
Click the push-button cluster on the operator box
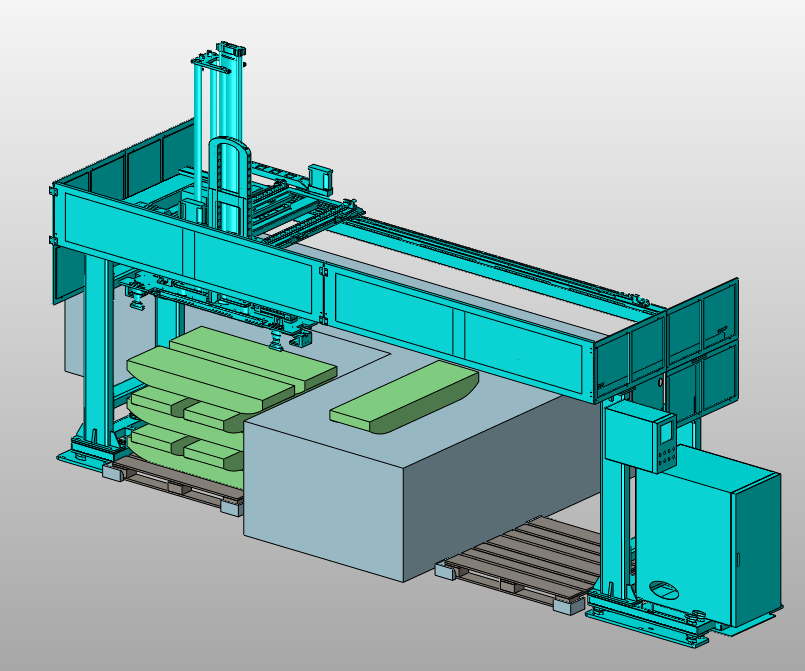pyautogui.click(x=666, y=456)
